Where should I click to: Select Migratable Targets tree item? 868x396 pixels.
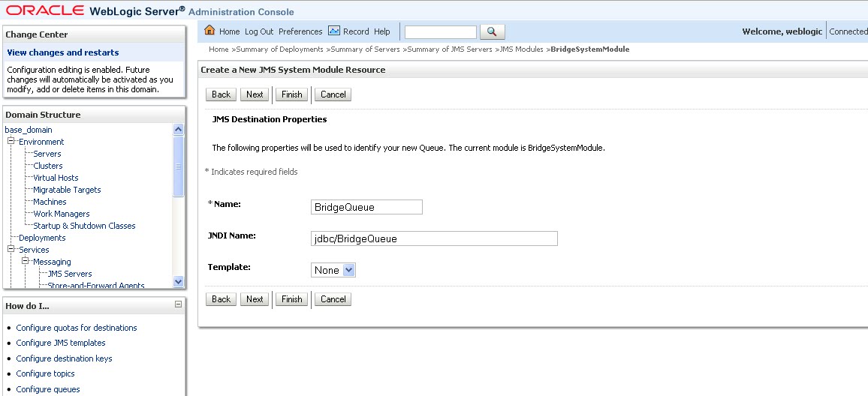point(67,190)
